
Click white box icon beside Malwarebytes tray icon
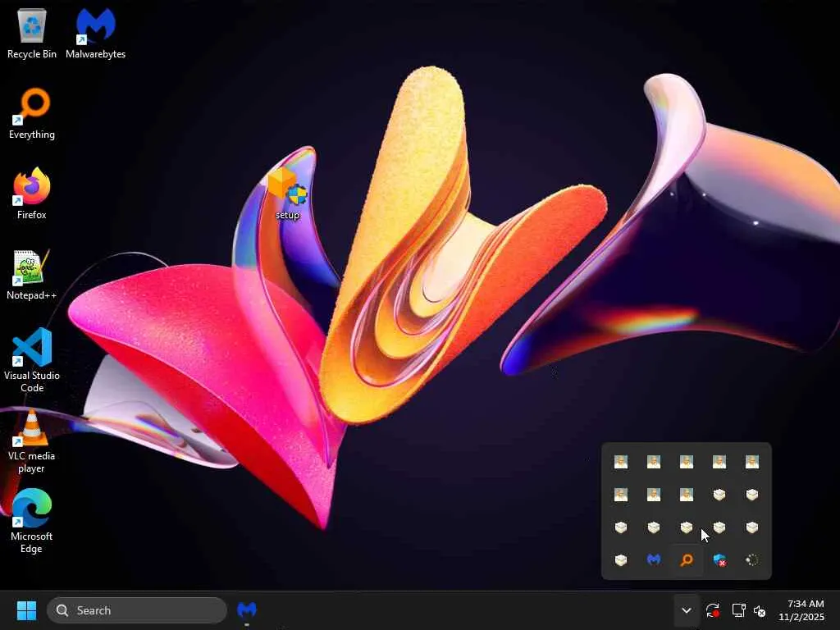(621, 559)
